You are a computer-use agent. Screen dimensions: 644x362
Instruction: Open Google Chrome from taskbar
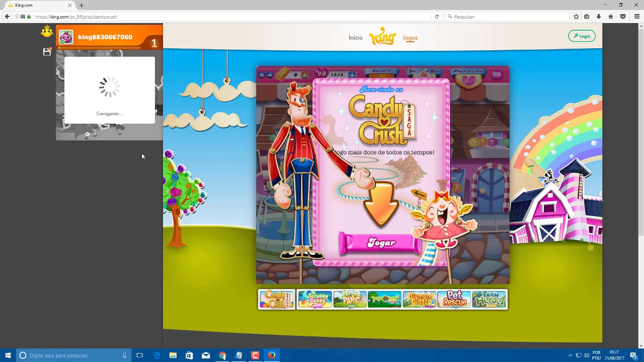[x=222, y=355]
